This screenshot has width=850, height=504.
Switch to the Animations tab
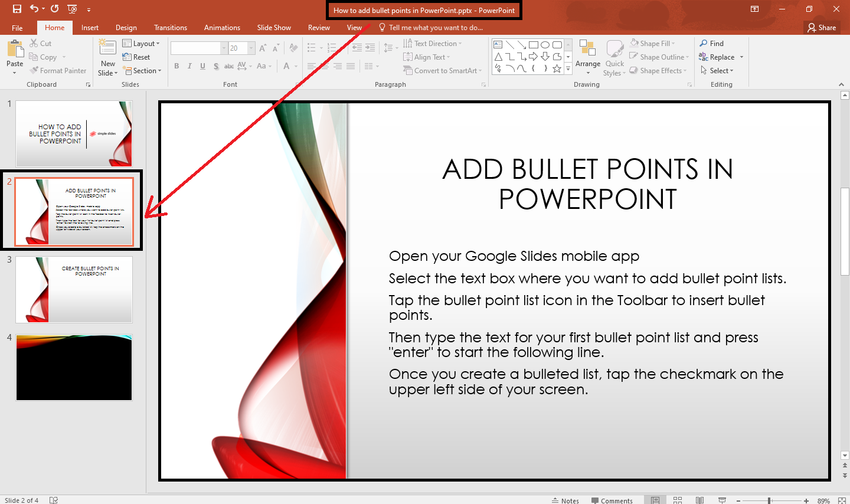pyautogui.click(x=222, y=28)
